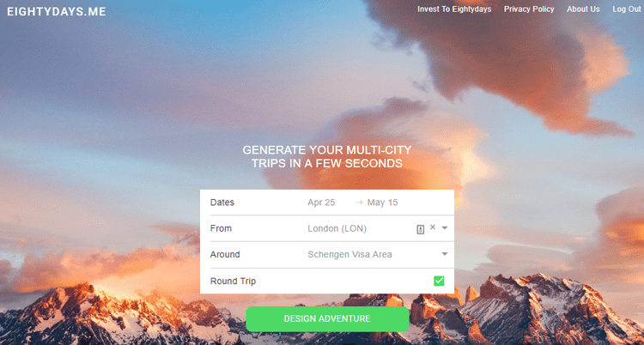The height and width of the screenshot is (345, 644).
Task: Expand the Around region dropdown arrow
Action: 445,254
